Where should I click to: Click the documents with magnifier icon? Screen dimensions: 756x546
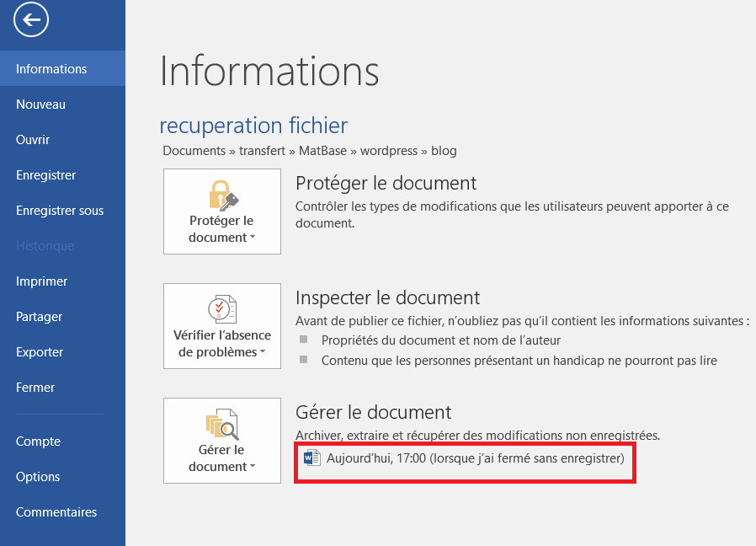click(222, 424)
